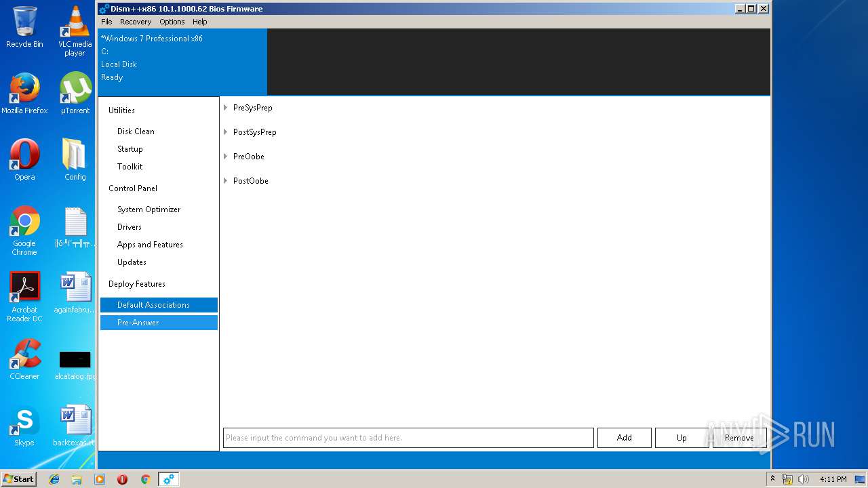This screenshot has height=488, width=868.
Task: Click the Utilities section header
Action: [121, 110]
